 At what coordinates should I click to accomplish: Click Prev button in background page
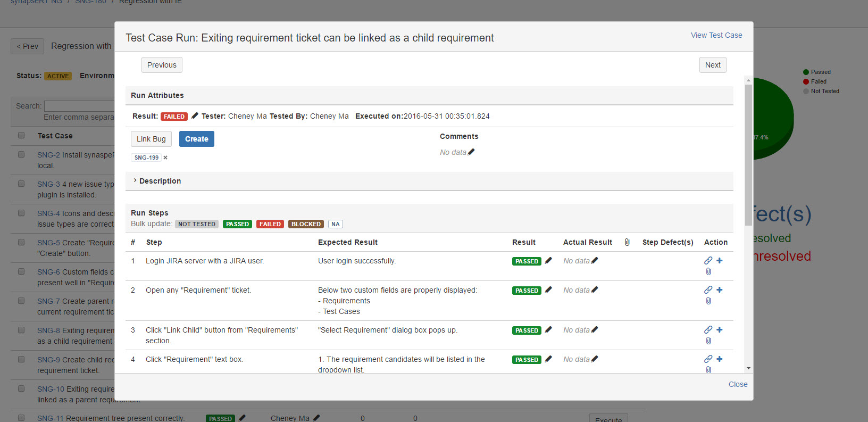pos(27,46)
